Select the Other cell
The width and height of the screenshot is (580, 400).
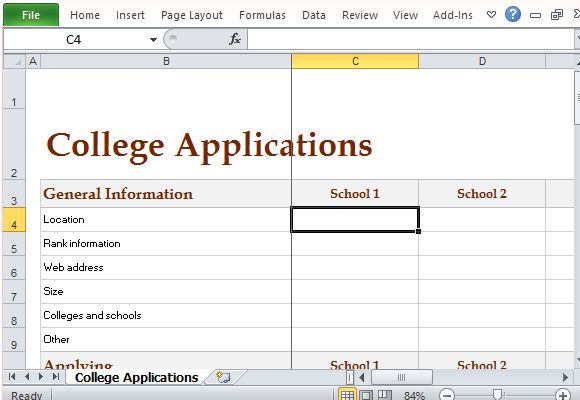166,340
